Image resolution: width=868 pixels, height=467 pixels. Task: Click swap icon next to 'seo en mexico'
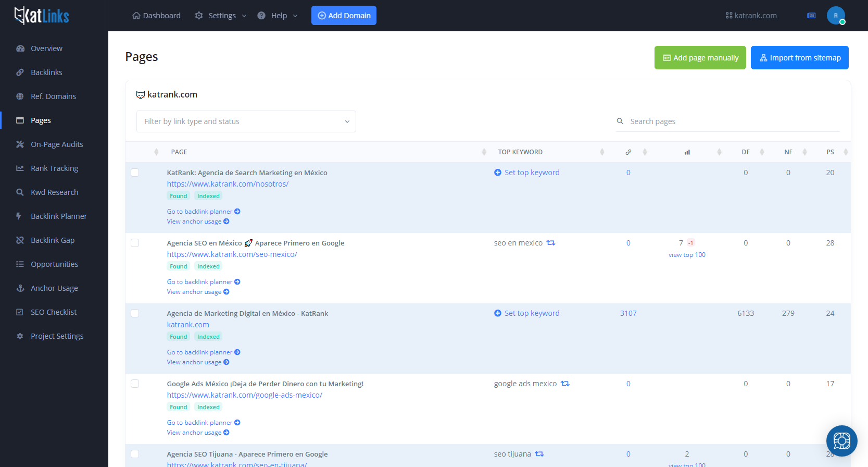pyautogui.click(x=551, y=243)
